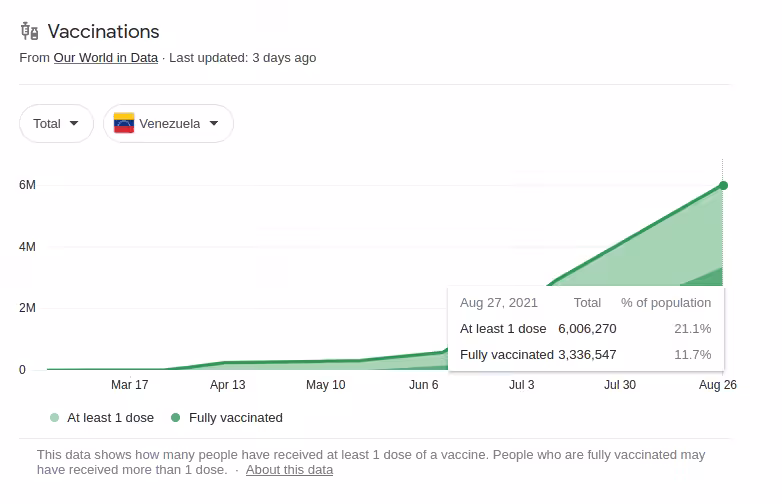Open the About this data link
782x504 pixels.
pyautogui.click(x=289, y=470)
